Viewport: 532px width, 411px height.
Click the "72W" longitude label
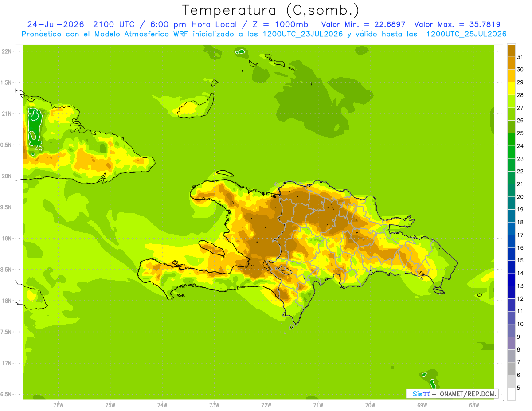[x=266, y=405]
